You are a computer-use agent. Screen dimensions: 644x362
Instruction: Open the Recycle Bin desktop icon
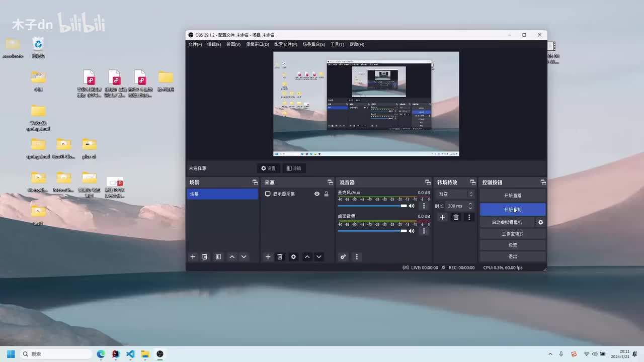pyautogui.click(x=38, y=48)
